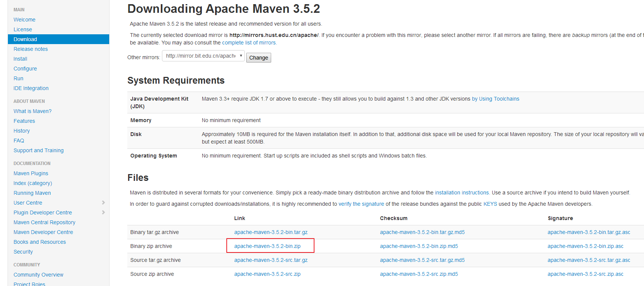Image resolution: width=644 pixels, height=286 pixels.
Task: Click the Downloading Apache Maven 3.5.2 heading
Action: pos(224,9)
